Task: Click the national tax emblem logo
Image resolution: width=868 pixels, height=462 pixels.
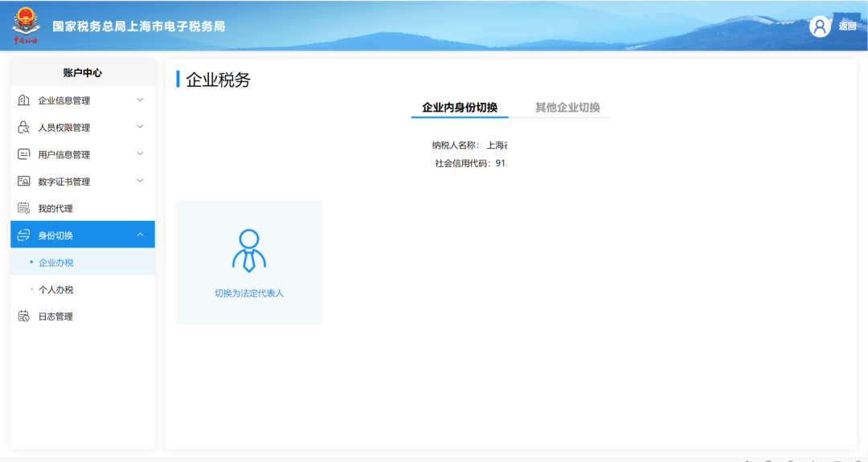Action: (26, 26)
